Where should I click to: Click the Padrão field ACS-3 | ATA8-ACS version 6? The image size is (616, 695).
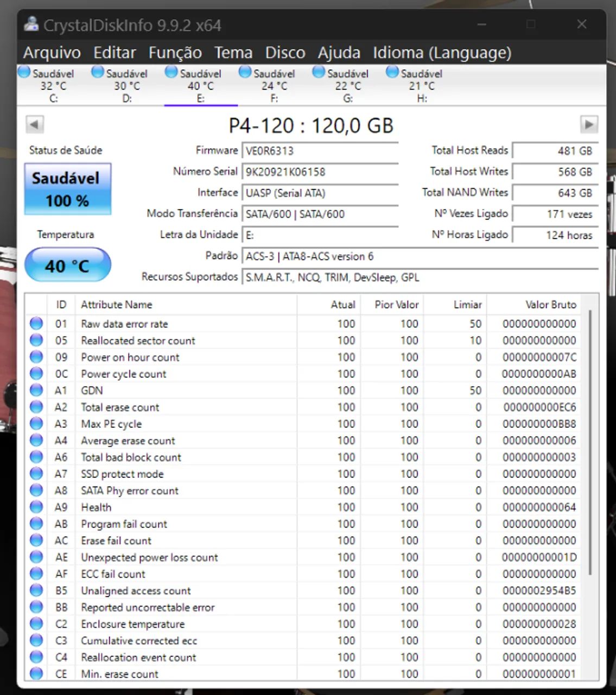point(420,256)
